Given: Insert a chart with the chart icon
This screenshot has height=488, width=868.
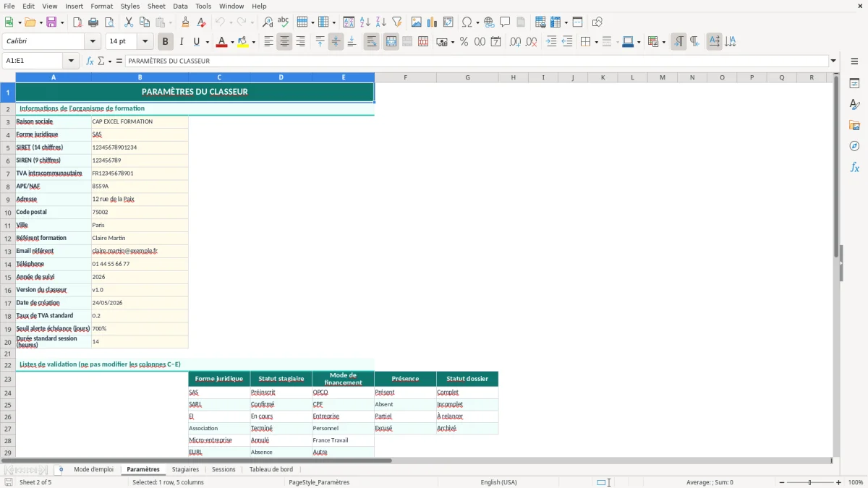Looking at the screenshot, I should (x=433, y=22).
